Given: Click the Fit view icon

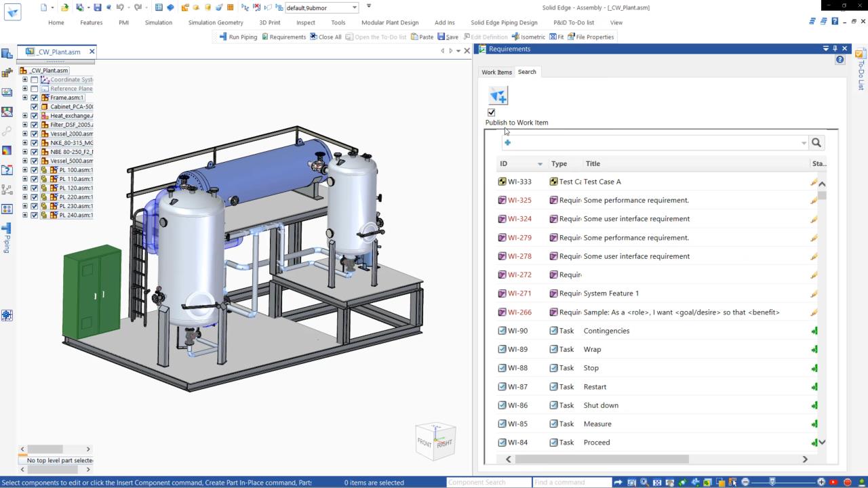Looking at the screenshot, I should pos(553,37).
